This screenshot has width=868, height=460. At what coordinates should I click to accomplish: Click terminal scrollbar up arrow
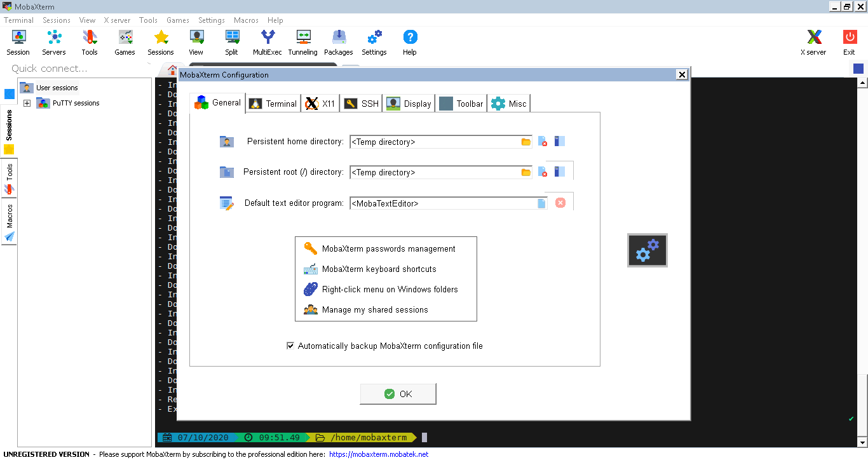tap(862, 83)
